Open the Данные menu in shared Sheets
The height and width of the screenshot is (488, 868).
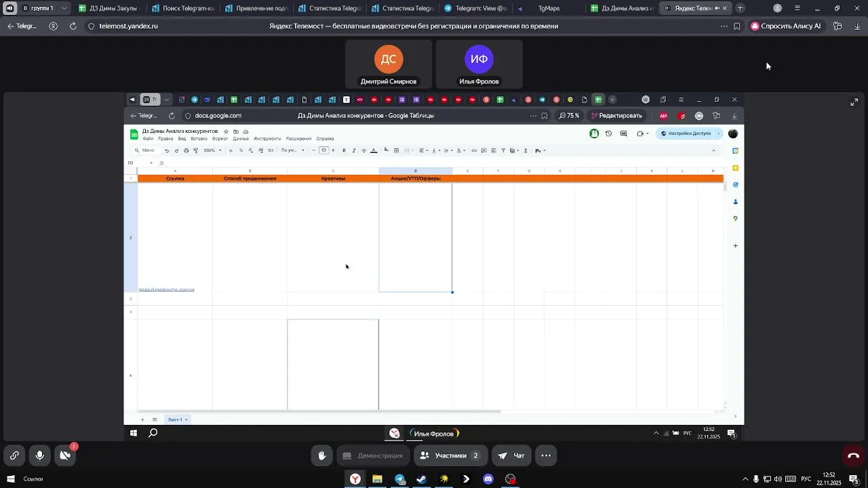pyautogui.click(x=241, y=138)
